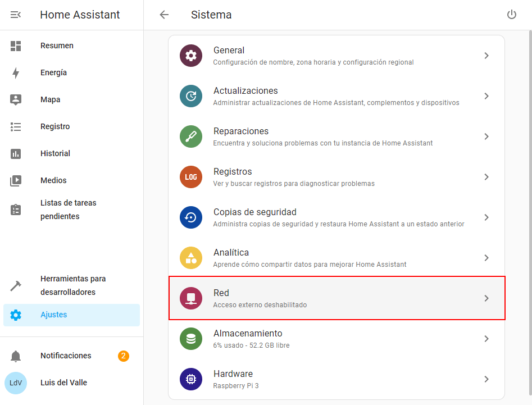The image size is (532, 405).
Task: Click the Actualizaciones title text
Action: pyautogui.click(x=245, y=90)
